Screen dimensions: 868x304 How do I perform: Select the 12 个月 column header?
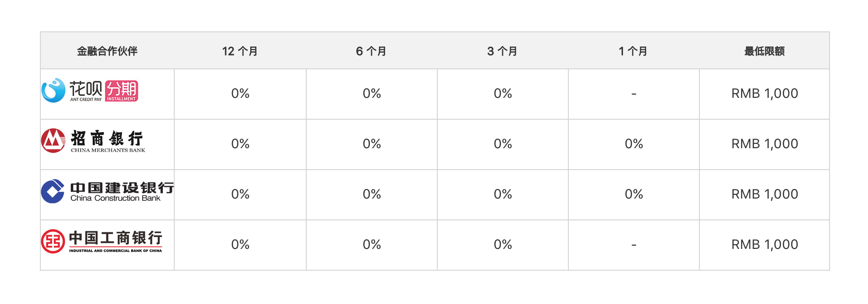coord(240,51)
